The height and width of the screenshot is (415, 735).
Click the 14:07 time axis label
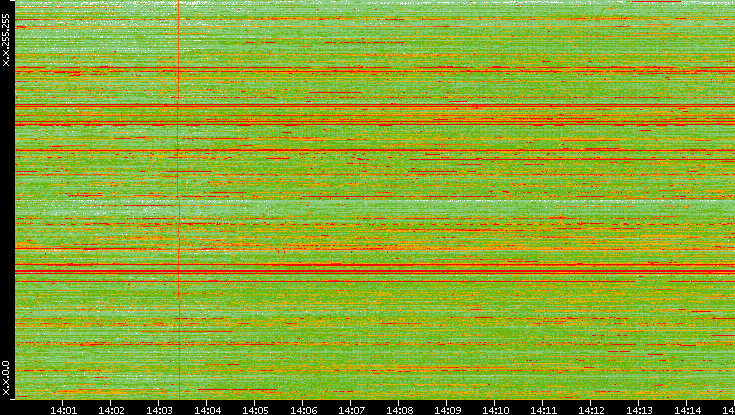pos(351,410)
